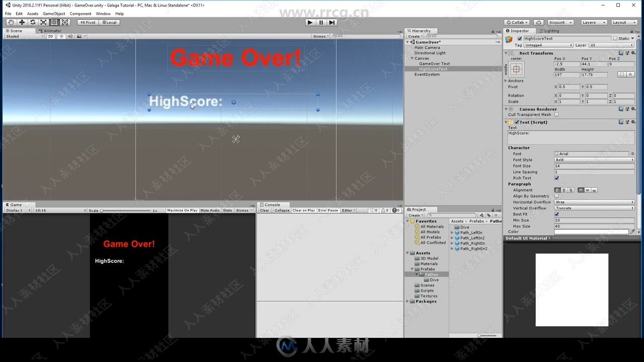Screen dimensions: 644x362
Task: Select the combined Transform tool
Action: pos(65,22)
